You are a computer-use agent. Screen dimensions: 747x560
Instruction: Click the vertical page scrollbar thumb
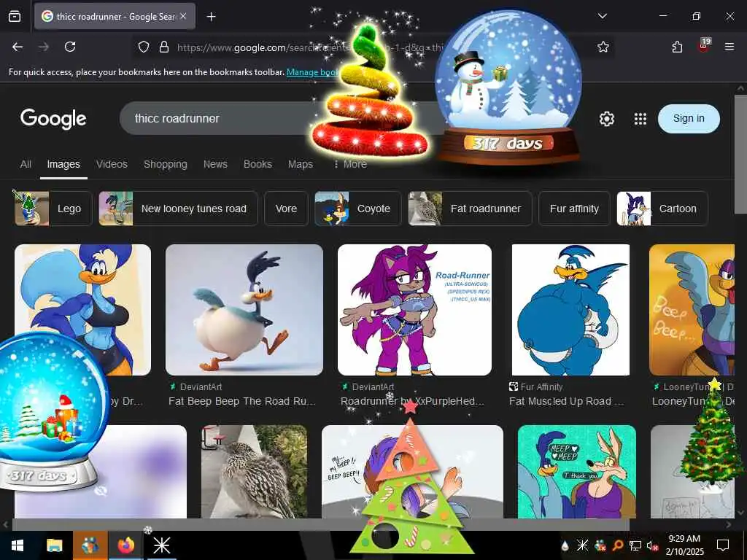(x=740, y=154)
